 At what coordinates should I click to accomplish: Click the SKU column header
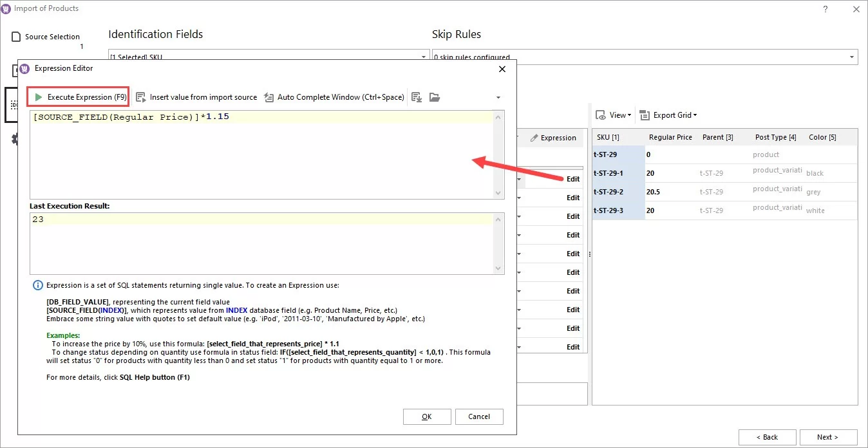[610, 136]
